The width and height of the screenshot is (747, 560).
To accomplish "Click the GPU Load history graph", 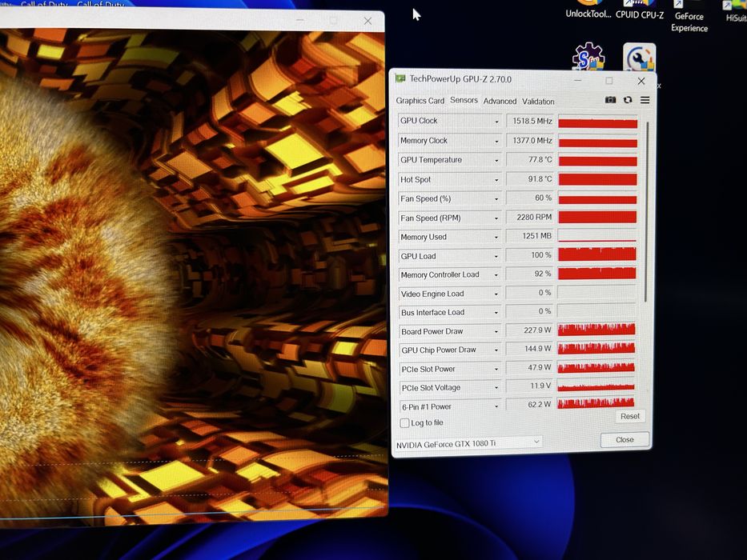I will coord(597,254).
